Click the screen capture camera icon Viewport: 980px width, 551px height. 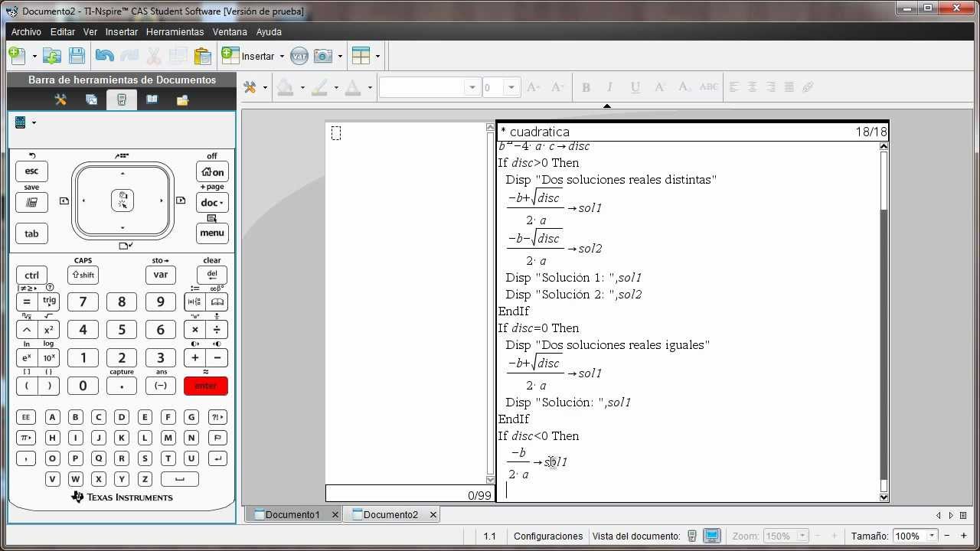[323, 56]
